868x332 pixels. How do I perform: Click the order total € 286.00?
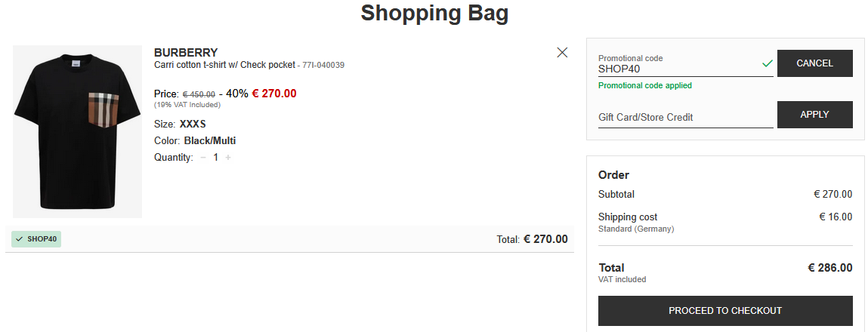(x=830, y=268)
